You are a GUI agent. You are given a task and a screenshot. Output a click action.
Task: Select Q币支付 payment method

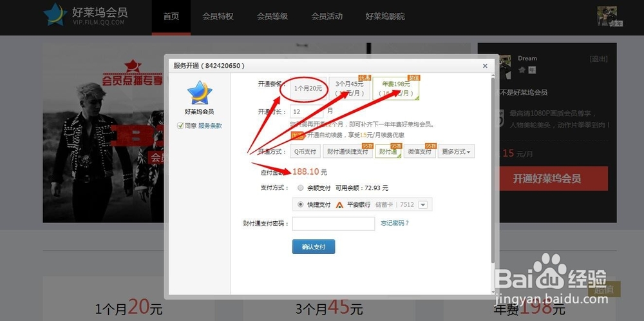[305, 151]
